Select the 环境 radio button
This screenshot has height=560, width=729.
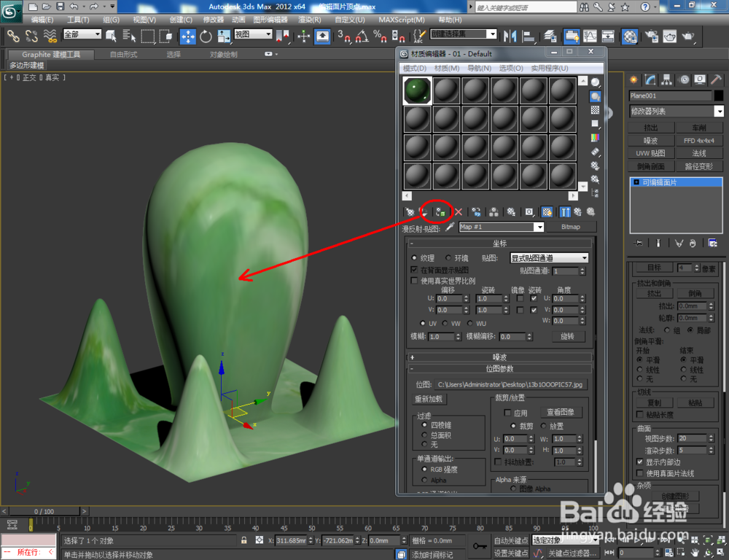click(448, 257)
